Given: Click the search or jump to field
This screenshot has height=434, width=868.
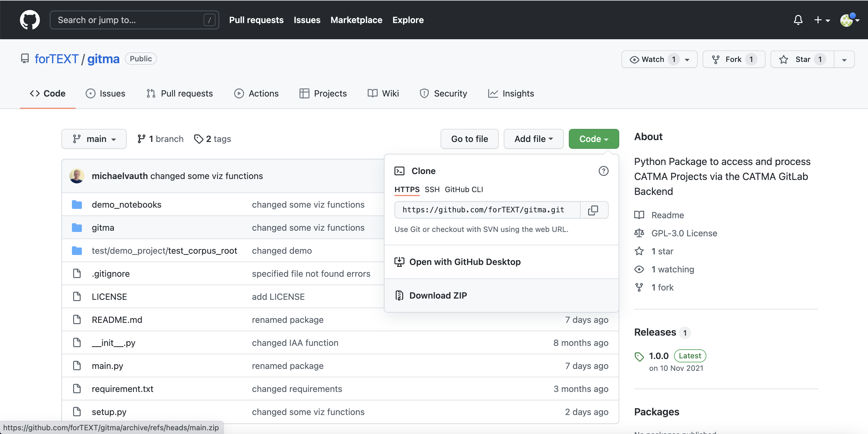Looking at the screenshot, I should coord(134,20).
